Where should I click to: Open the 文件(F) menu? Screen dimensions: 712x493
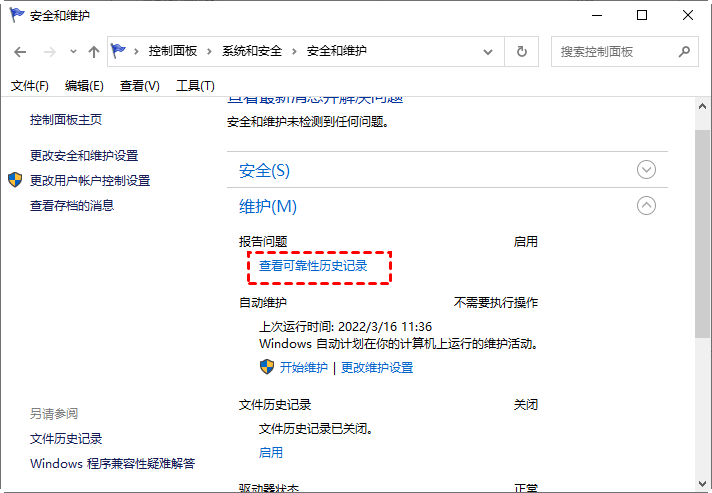(x=30, y=86)
